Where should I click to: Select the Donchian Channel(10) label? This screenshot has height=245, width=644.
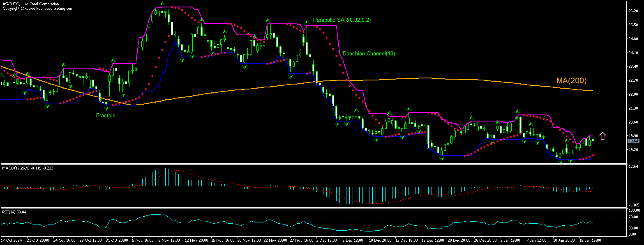coord(369,53)
